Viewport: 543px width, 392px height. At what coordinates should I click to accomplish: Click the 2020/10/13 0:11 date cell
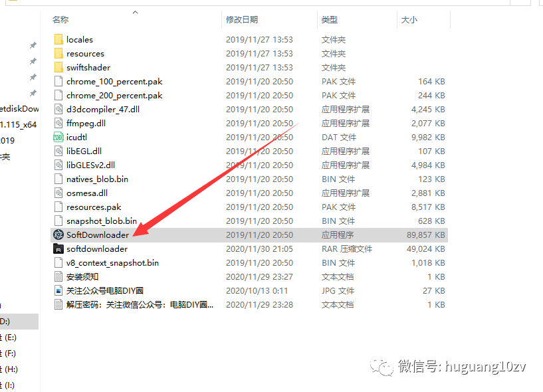(x=257, y=290)
